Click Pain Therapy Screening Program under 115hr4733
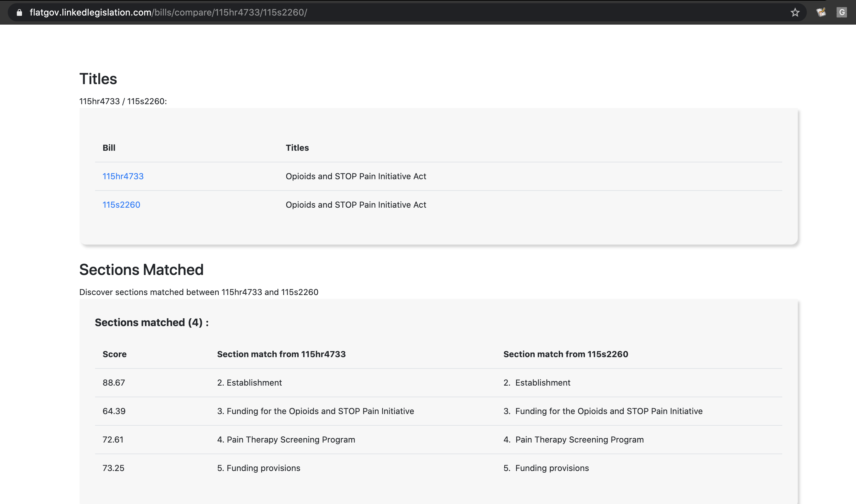The width and height of the screenshot is (856, 504). click(x=286, y=440)
